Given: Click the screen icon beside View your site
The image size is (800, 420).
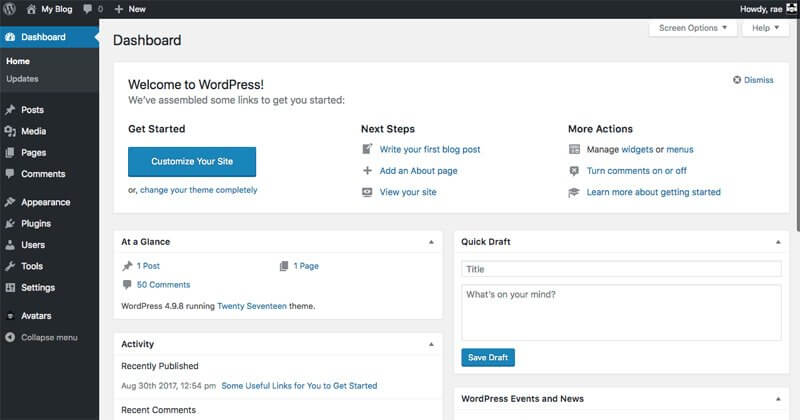Looking at the screenshot, I should (367, 192).
